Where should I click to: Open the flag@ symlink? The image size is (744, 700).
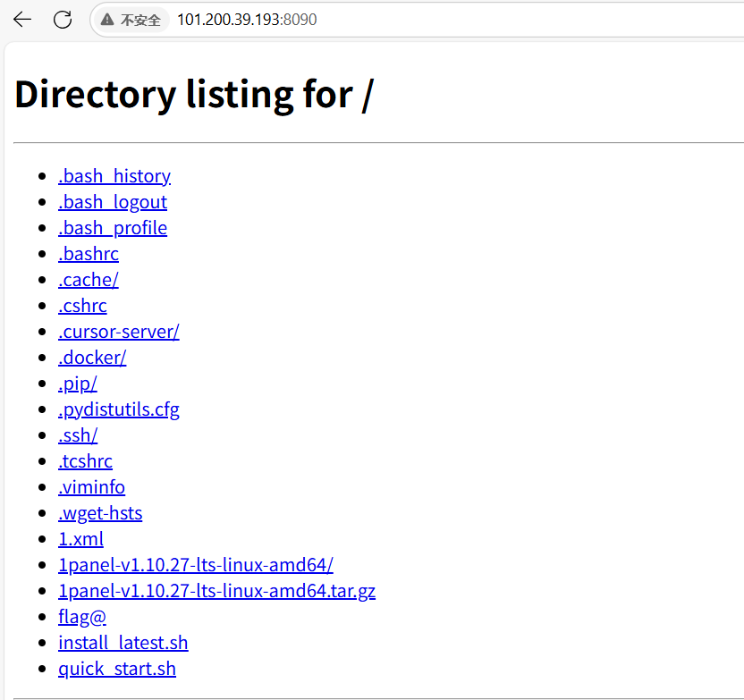[x=82, y=617]
